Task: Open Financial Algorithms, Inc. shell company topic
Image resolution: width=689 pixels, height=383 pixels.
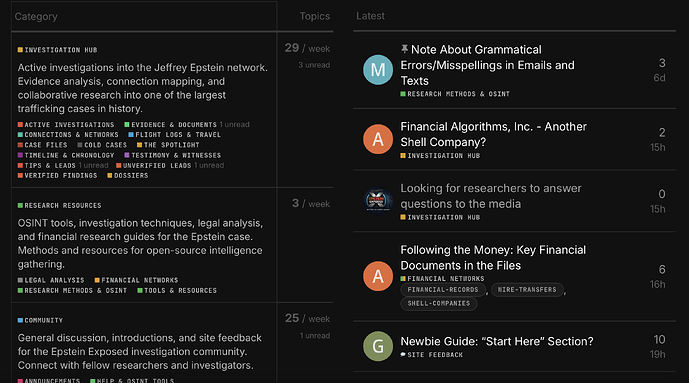Action: click(x=493, y=134)
